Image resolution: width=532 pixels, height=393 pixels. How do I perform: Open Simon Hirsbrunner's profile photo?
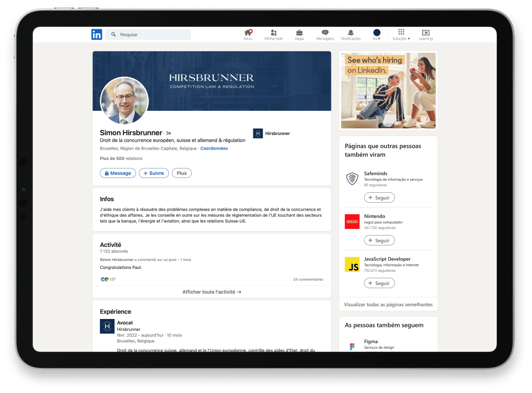[124, 101]
